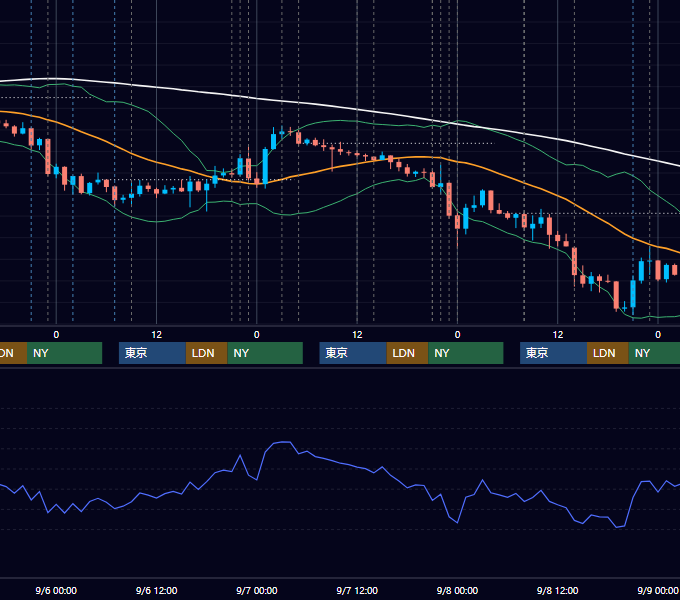This screenshot has height=600, width=680.
Task: Click the 9/8 00:00 date label
Action: coord(457,590)
